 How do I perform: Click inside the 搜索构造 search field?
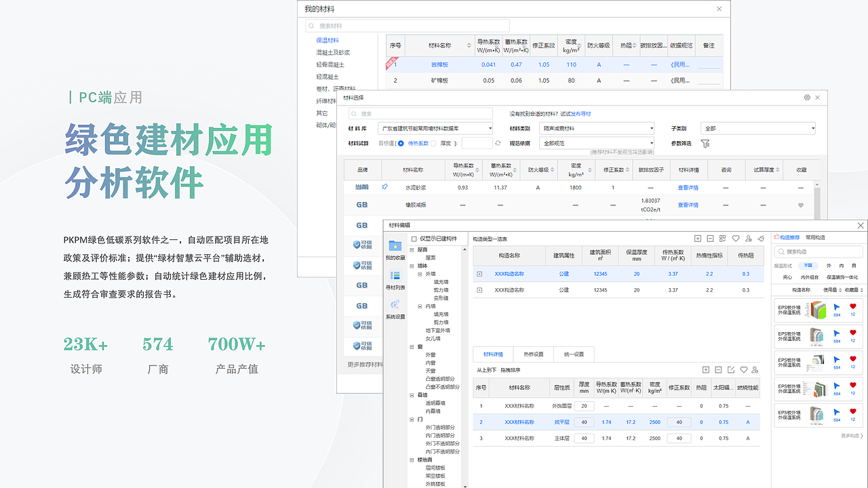(818, 251)
